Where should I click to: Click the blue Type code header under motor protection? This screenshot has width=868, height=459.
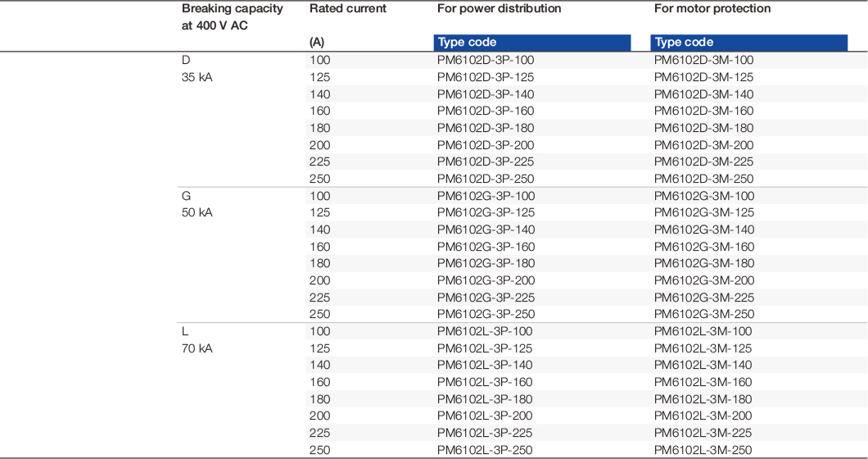[748, 43]
